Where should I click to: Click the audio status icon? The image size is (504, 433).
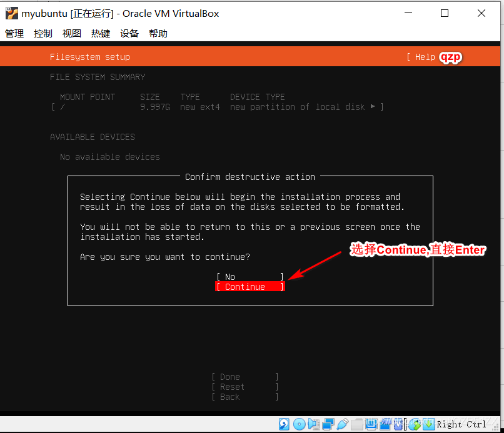pos(313,424)
